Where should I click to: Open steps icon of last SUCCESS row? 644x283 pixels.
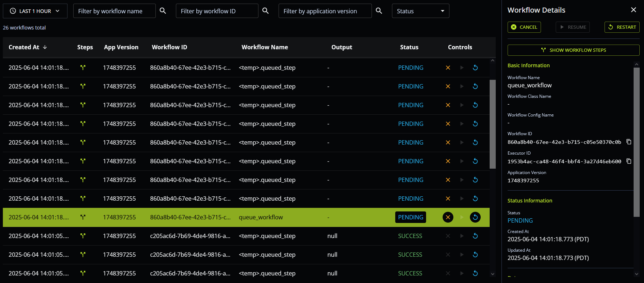click(x=83, y=273)
